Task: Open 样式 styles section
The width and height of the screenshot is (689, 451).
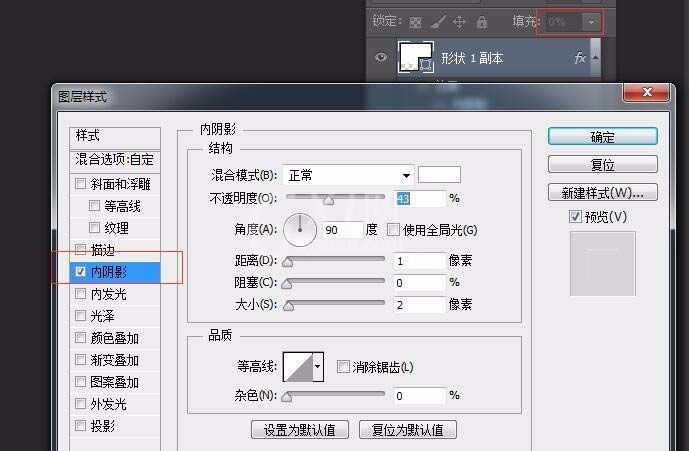Action: click(115, 138)
